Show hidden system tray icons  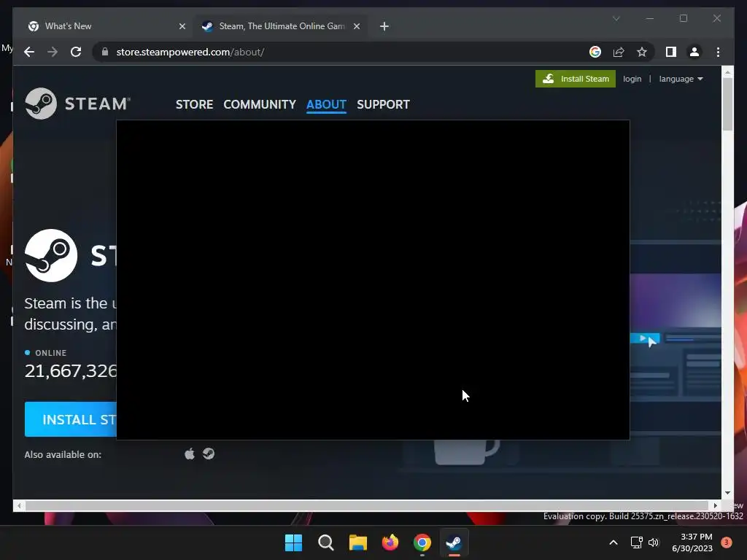(614, 542)
